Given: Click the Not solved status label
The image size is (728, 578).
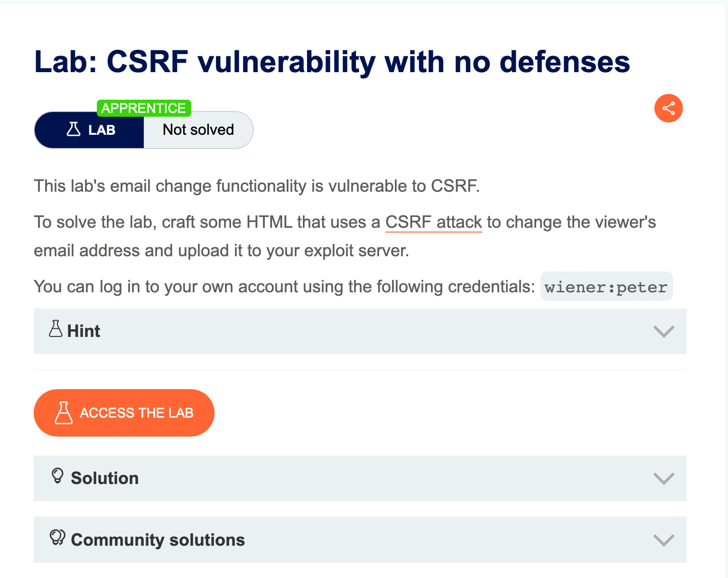Looking at the screenshot, I should pos(198,130).
